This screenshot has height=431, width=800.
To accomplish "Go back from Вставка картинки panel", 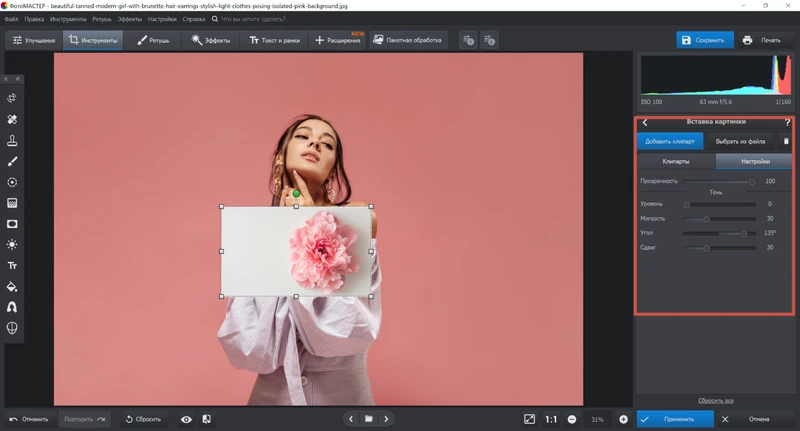I will (x=645, y=122).
